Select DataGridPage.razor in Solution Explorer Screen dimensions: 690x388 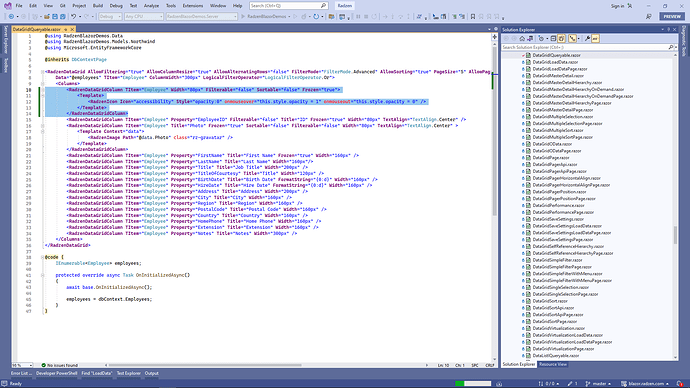point(551,157)
